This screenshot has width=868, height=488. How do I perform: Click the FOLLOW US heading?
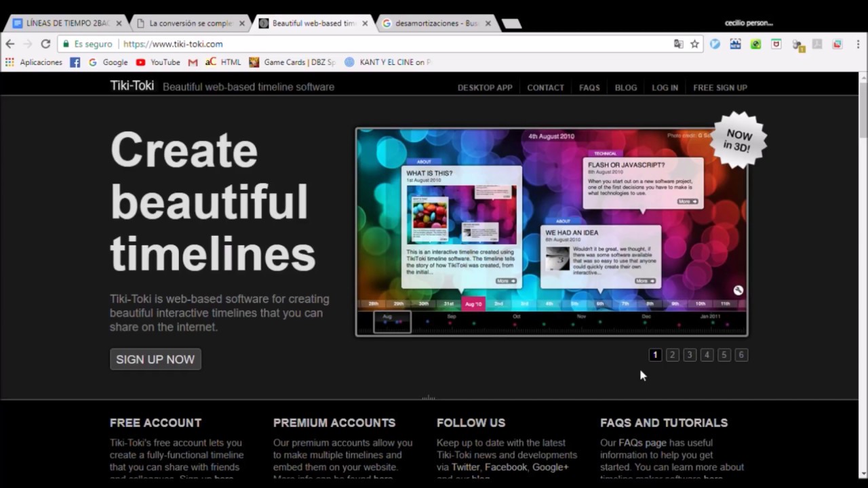coord(471,423)
